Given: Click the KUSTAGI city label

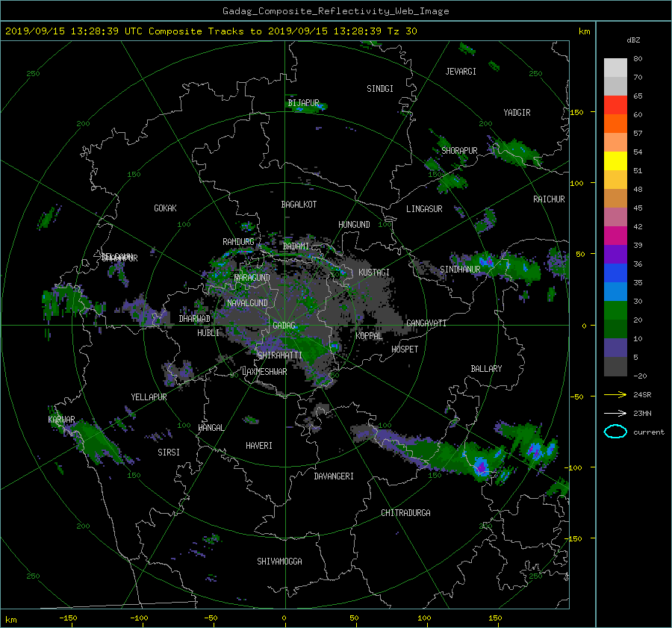Looking at the screenshot, I should pos(374,273).
